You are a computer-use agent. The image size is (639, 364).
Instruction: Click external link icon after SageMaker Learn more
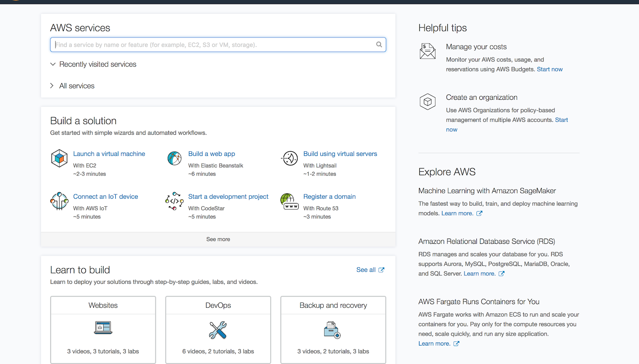point(479,213)
